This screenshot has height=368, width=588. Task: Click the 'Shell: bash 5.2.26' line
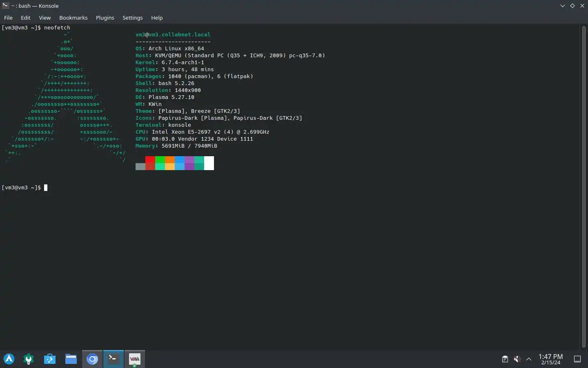pyautogui.click(x=165, y=83)
